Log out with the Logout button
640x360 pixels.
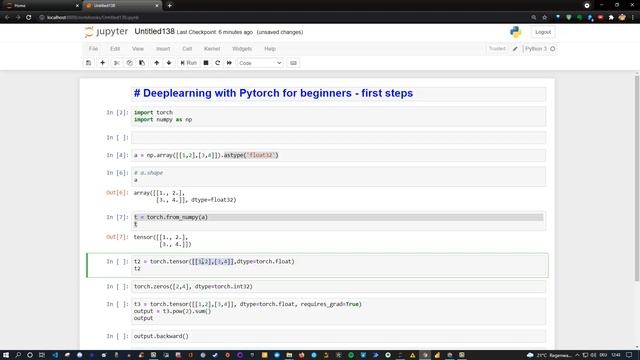click(x=543, y=32)
